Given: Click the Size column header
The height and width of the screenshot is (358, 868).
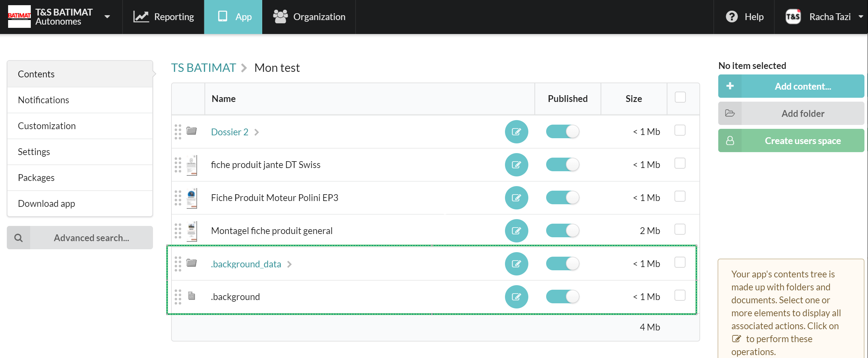Looking at the screenshot, I should [633, 99].
